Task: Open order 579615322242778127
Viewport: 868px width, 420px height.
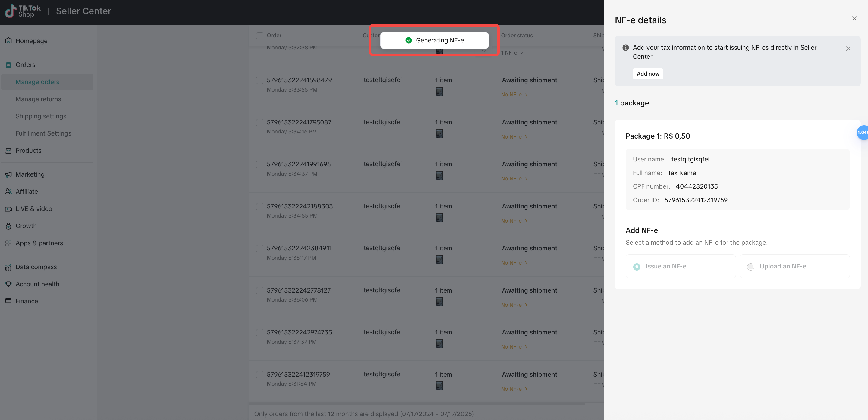Action: pos(299,290)
